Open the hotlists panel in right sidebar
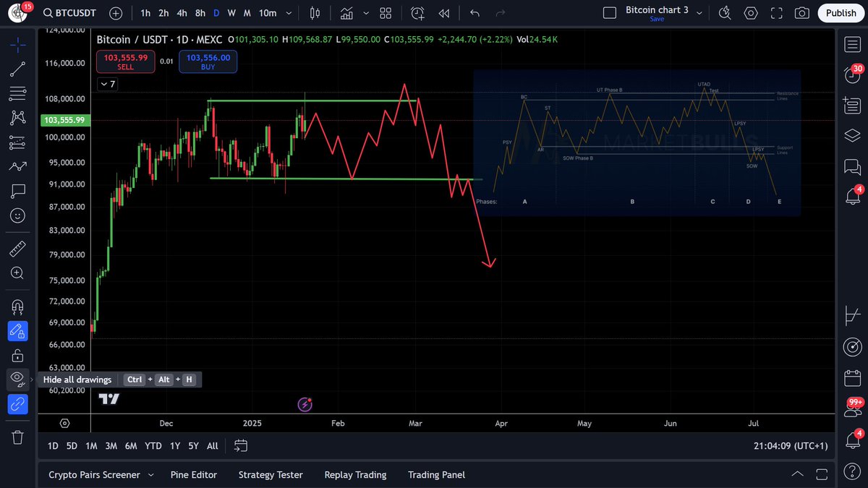 [x=851, y=106]
